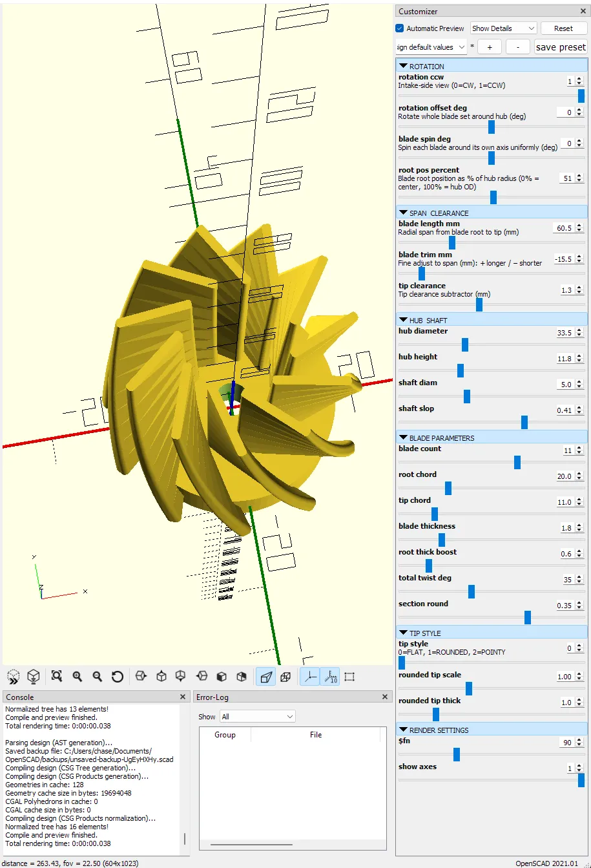Click the View All icon

click(x=57, y=677)
